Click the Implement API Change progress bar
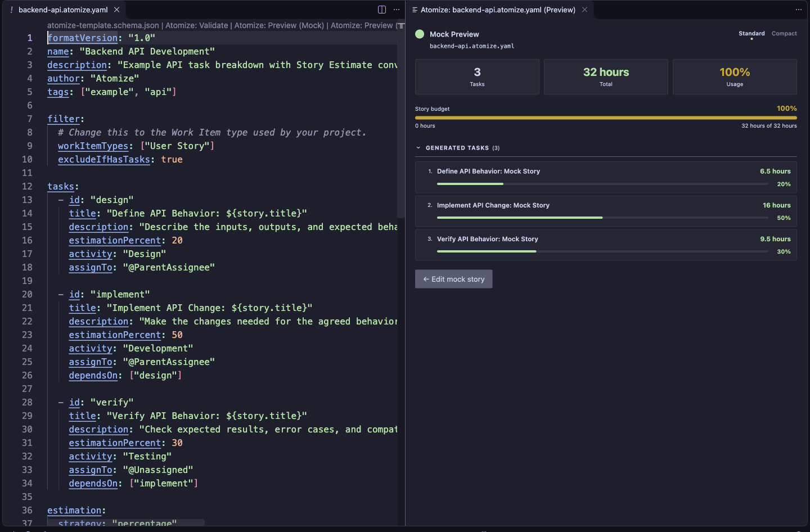The image size is (810, 532). (602, 218)
